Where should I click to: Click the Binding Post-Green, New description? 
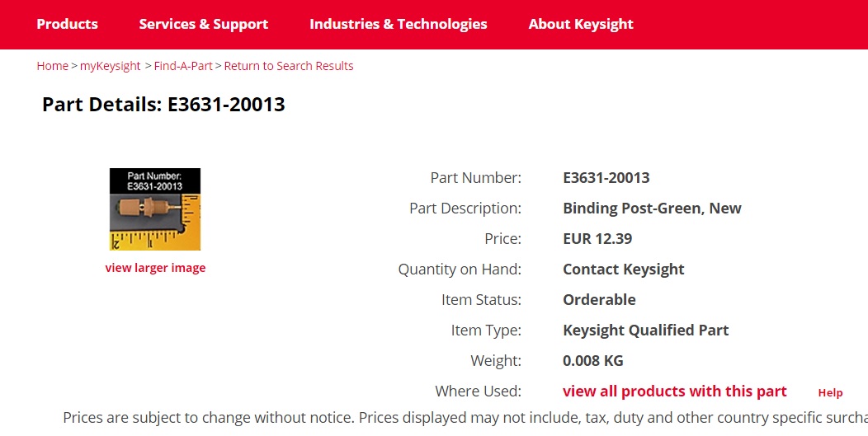pos(652,209)
